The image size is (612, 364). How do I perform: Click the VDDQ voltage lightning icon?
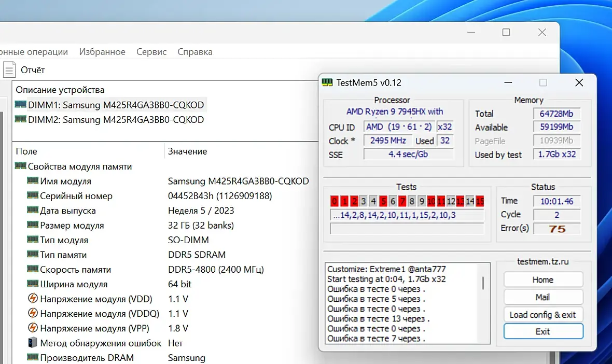coord(33,313)
